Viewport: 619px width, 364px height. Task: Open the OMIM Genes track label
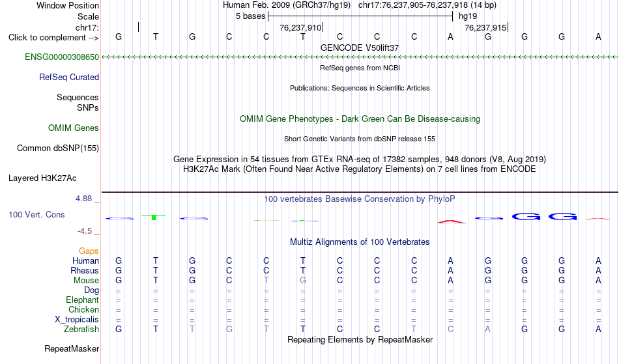[73, 128]
